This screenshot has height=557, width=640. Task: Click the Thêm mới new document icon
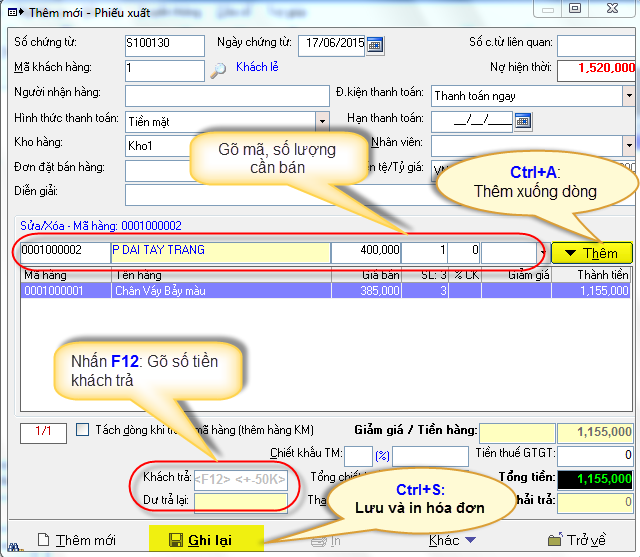(x=43, y=540)
